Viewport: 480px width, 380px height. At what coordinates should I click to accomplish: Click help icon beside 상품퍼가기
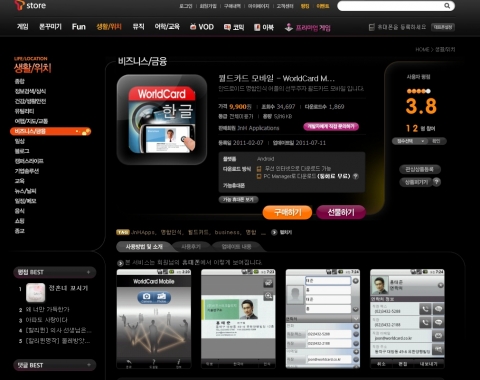click(x=436, y=182)
